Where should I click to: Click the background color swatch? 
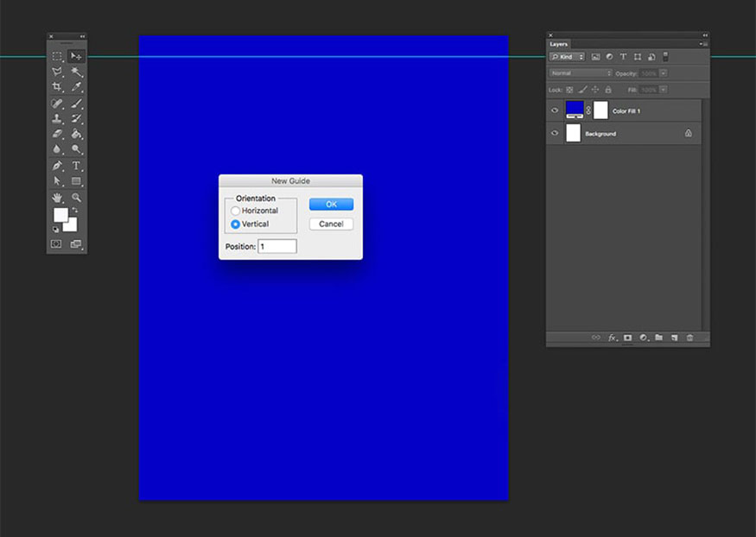[72, 226]
